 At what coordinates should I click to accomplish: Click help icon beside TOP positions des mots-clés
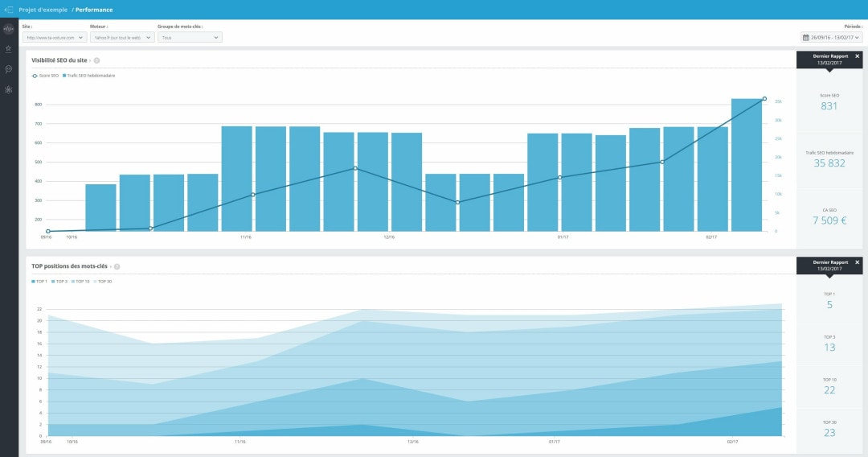point(117,266)
